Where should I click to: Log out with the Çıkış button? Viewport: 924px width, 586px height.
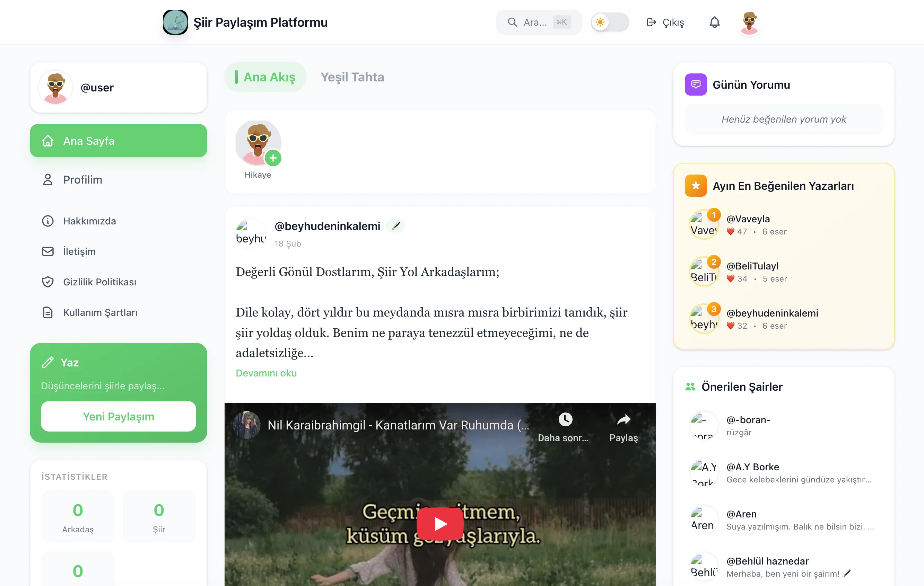(x=665, y=22)
